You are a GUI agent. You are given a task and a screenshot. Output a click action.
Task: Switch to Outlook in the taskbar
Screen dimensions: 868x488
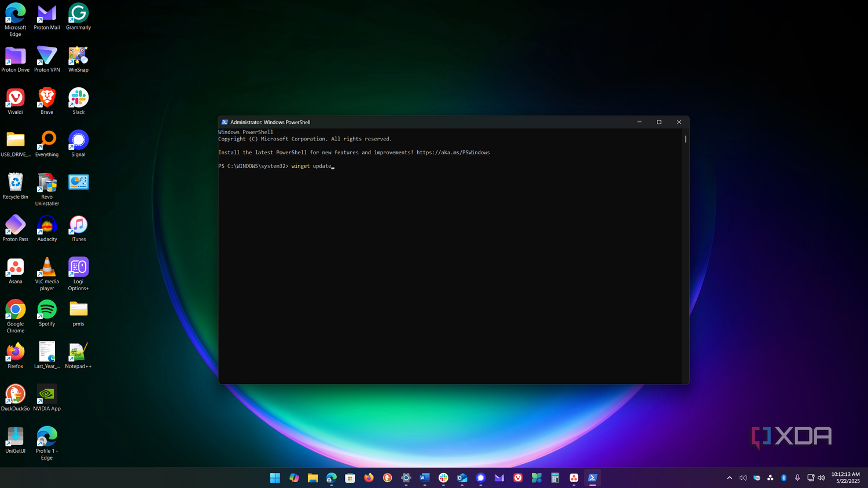462,478
